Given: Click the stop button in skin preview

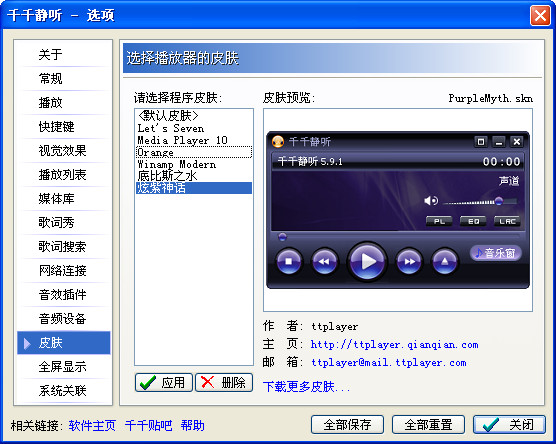Looking at the screenshot, I should 289,262.
